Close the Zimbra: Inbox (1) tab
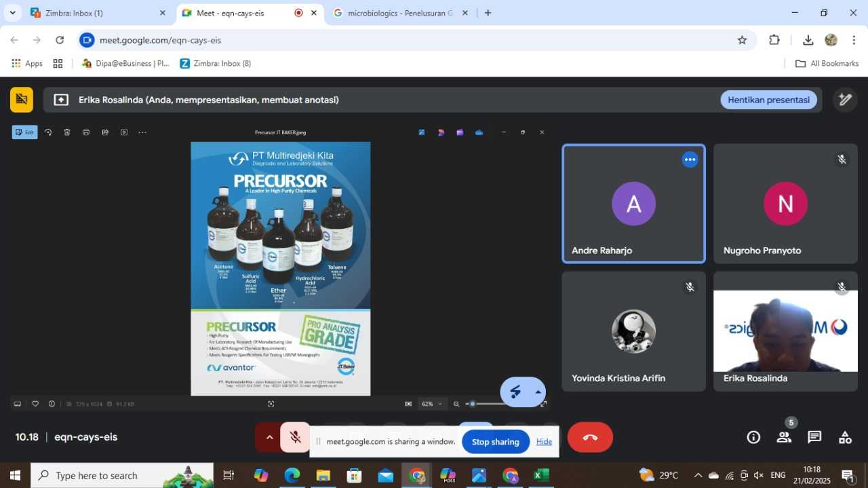The width and height of the screenshot is (868, 488). (x=162, y=13)
